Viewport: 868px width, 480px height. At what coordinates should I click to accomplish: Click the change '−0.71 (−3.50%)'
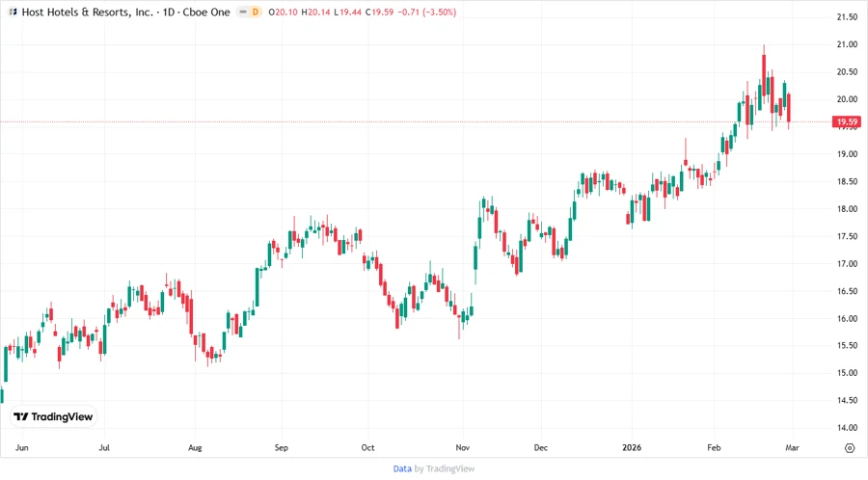pyautogui.click(x=427, y=12)
